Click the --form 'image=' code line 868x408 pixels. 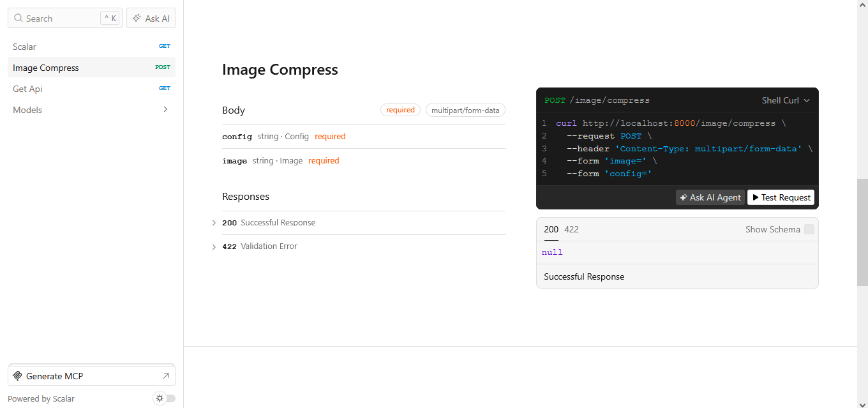tap(612, 161)
